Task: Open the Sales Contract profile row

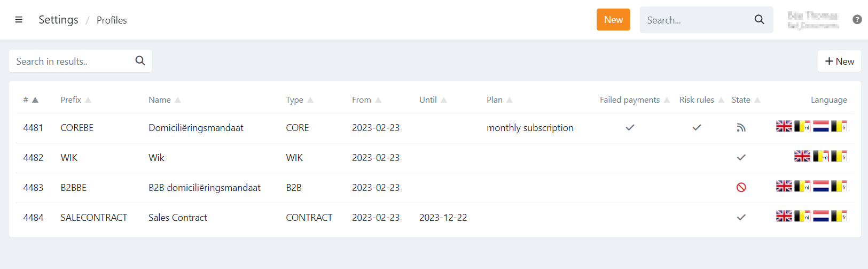Action: pos(178,218)
